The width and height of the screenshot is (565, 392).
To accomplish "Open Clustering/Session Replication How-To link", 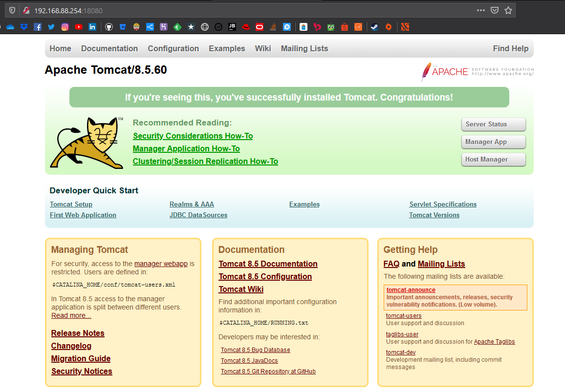I will (205, 161).
